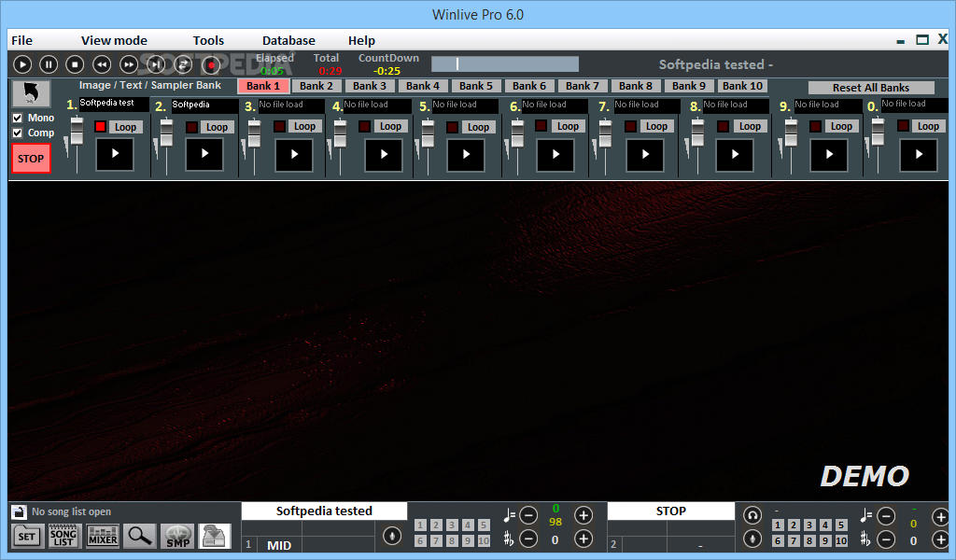956x560 pixels.
Task: Switch to Bank 10 tab
Action: click(x=742, y=86)
